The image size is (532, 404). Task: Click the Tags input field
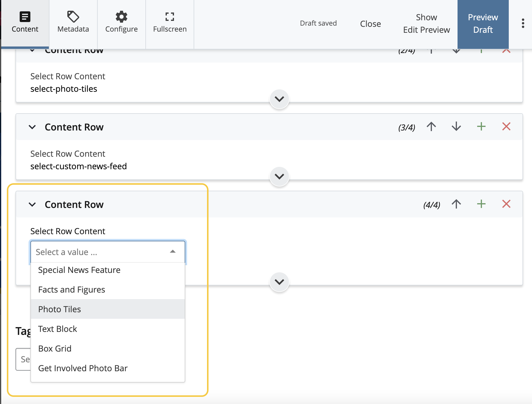[23, 359]
